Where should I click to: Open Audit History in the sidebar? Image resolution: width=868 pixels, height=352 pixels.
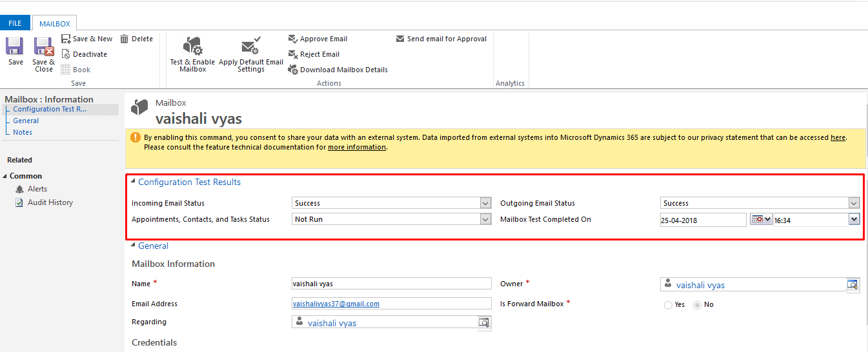[50, 202]
